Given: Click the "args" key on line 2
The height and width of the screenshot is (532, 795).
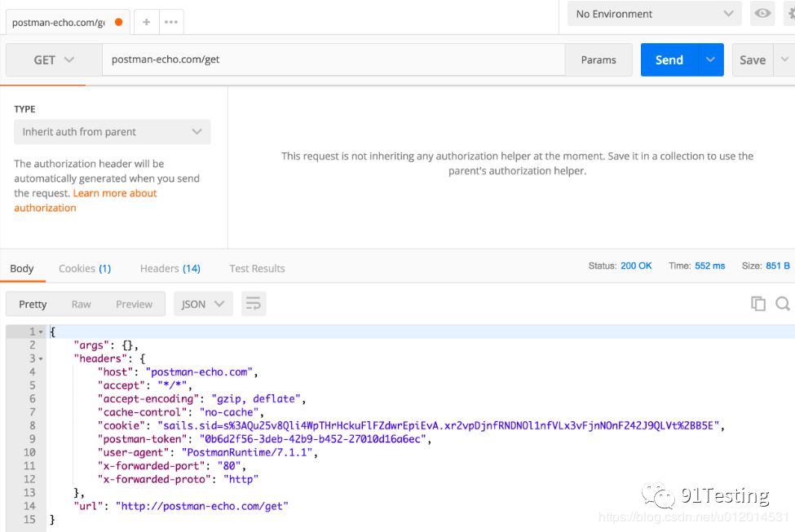Looking at the screenshot, I should coord(91,345).
